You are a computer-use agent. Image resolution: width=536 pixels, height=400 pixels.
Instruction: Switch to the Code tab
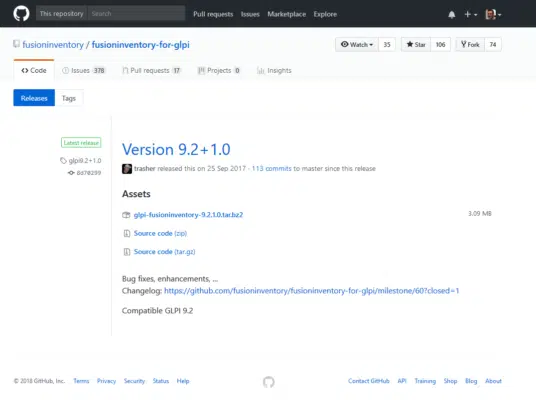(34, 70)
